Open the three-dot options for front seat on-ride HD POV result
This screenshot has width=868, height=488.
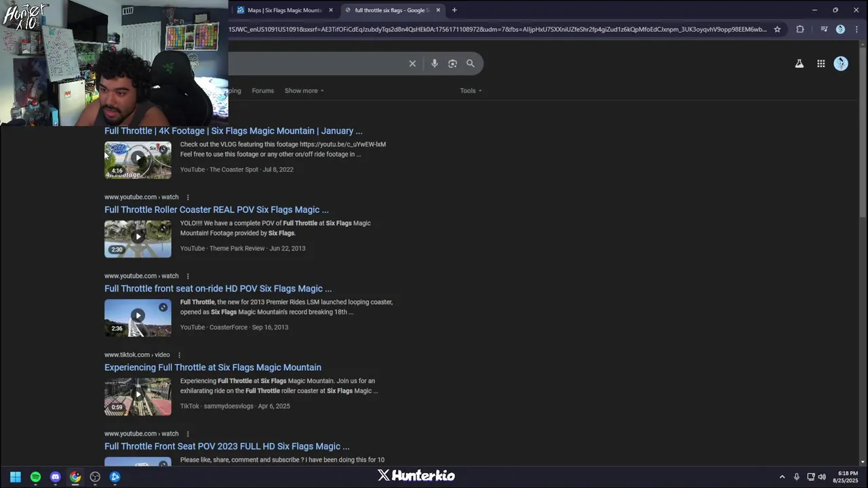(x=188, y=276)
